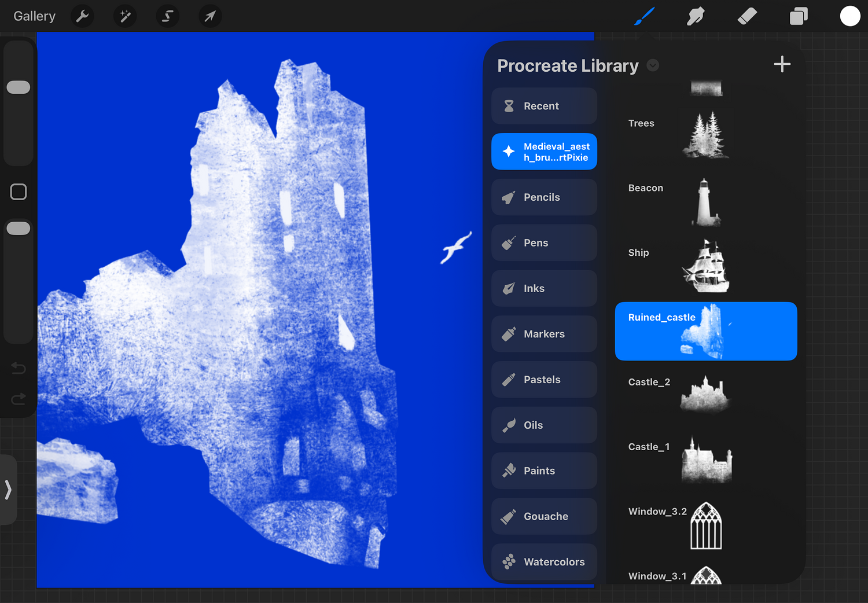Redo the last action
Image resolution: width=868 pixels, height=603 pixels.
pyautogui.click(x=19, y=399)
